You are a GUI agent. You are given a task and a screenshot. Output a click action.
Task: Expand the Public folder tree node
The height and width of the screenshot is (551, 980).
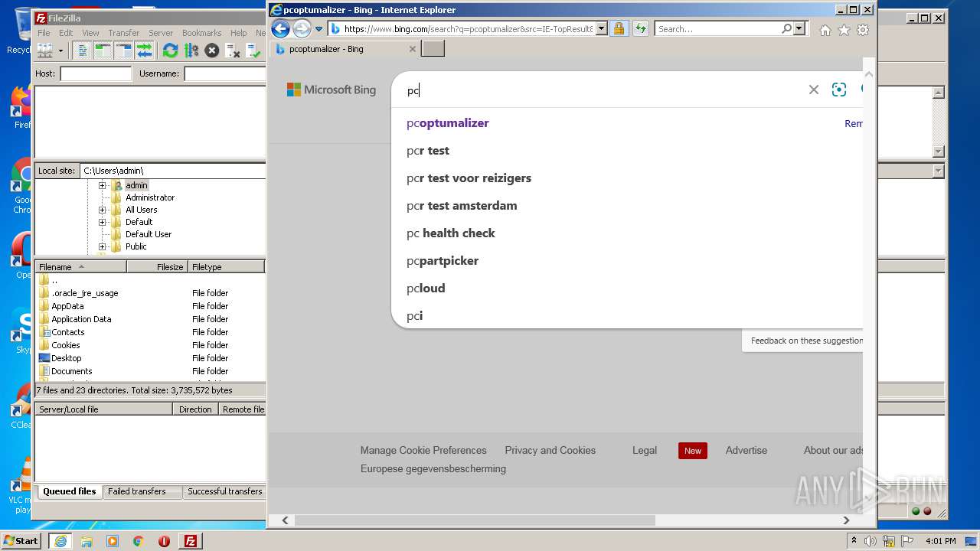pyautogui.click(x=102, y=246)
